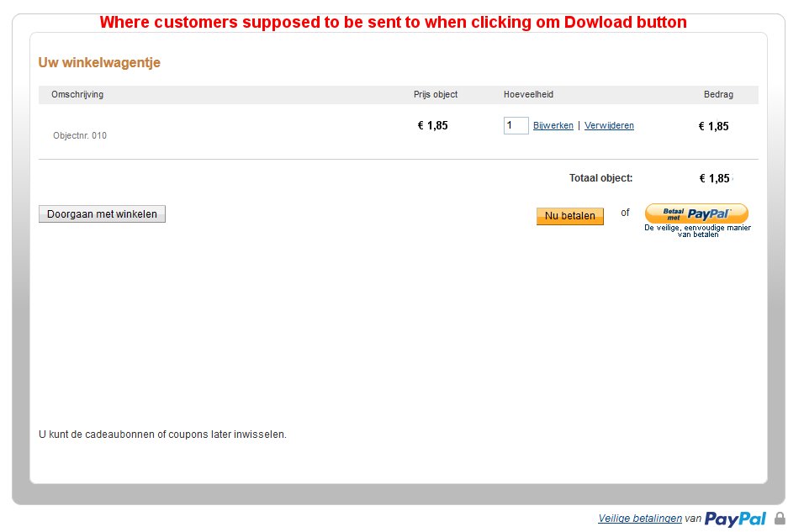Click the Omschrijving column header
Image resolution: width=804 pixels, height=532 pixels.
point(77,94)
